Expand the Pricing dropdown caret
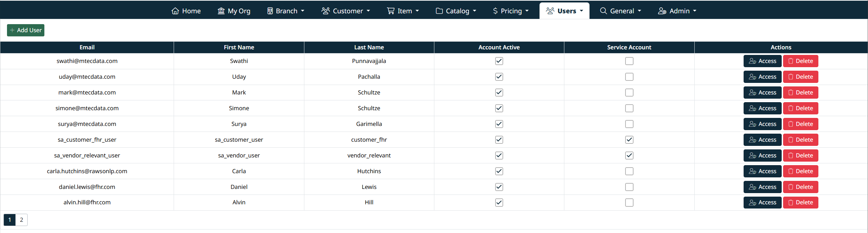The height and width of the screenshot is (233, 868). pyautogui.click(x=527, y=11)
